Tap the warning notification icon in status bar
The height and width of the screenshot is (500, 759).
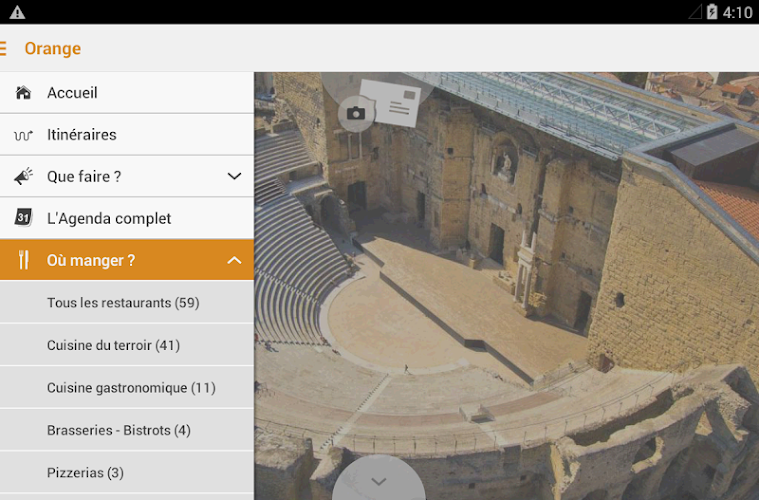(x=17, y=12)
